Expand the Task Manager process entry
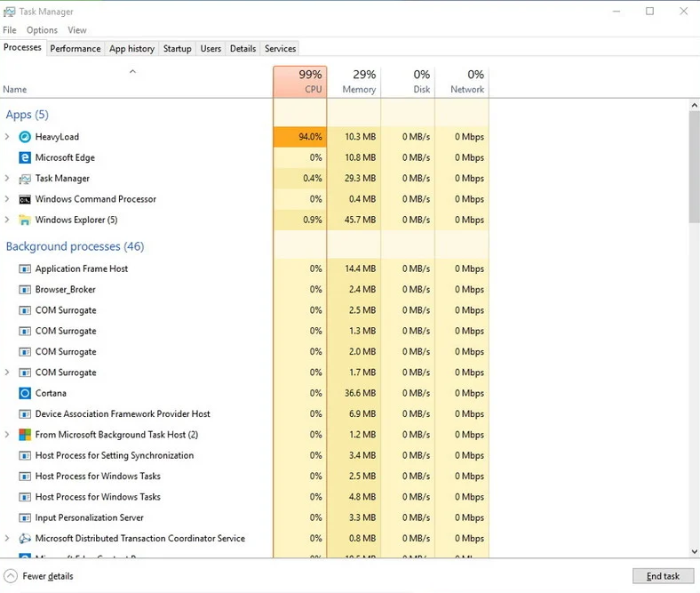 [x=7, y=178]
